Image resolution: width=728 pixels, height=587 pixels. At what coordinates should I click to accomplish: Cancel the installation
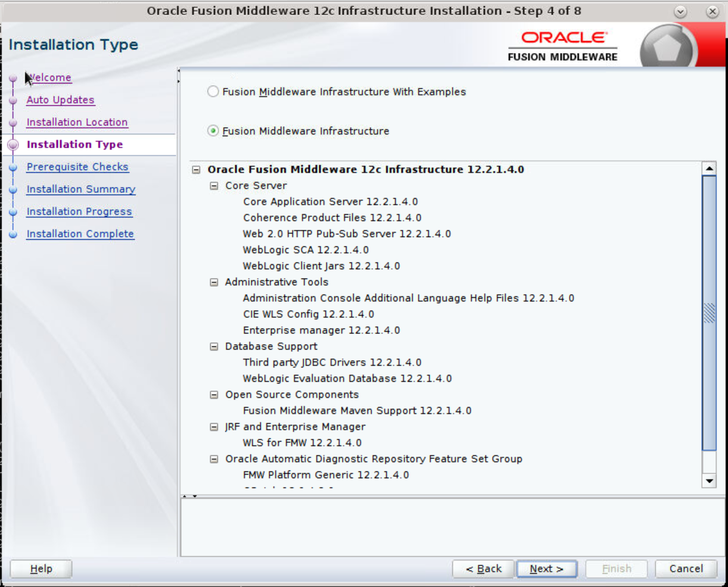coord(686,569)
